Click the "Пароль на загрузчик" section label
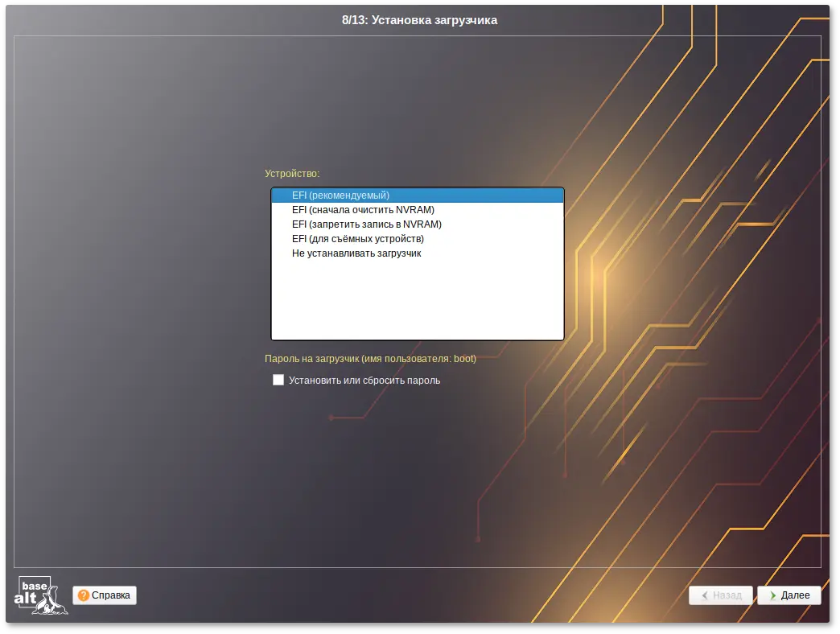Screen dimensions: 840x634 (370, 359)
